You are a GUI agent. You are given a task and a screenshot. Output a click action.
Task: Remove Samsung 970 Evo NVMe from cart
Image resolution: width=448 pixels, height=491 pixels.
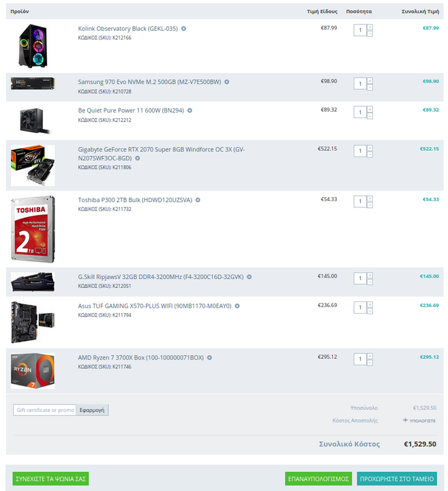click(x=226, y=82)
